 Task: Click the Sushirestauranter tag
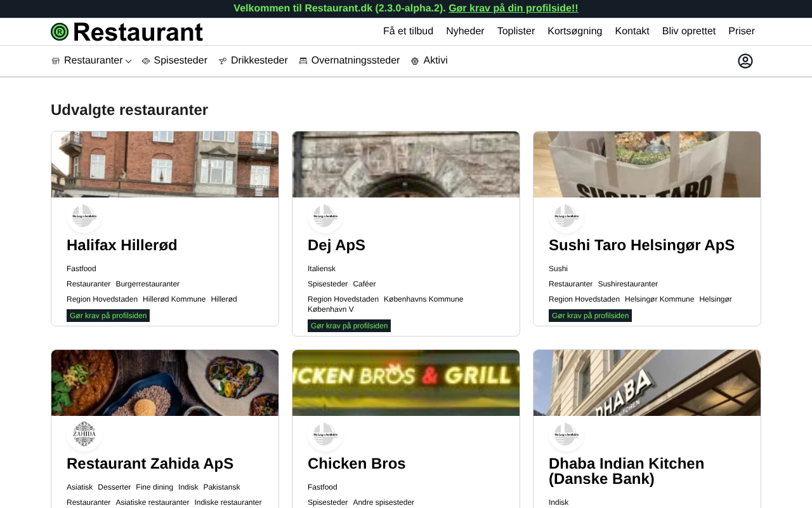(627, 284)
